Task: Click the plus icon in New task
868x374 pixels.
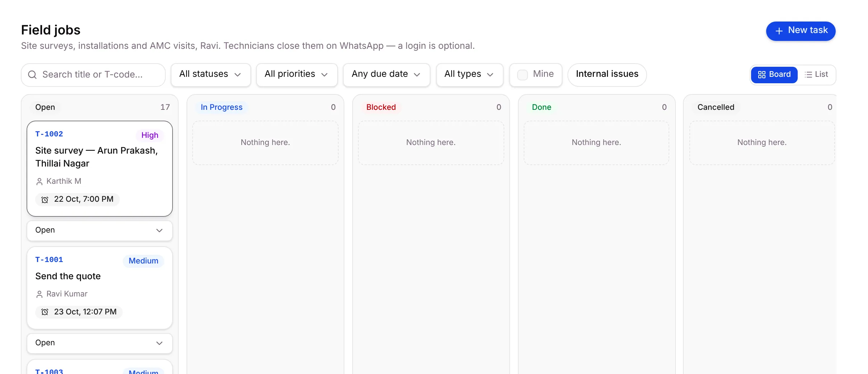Action: click(779, 31)
